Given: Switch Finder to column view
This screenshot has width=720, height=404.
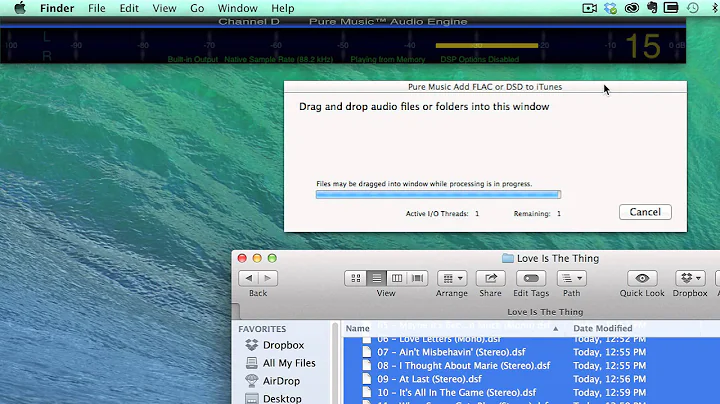Looking at the screenshot, I should pyautogui.click(x=397, y=278).
